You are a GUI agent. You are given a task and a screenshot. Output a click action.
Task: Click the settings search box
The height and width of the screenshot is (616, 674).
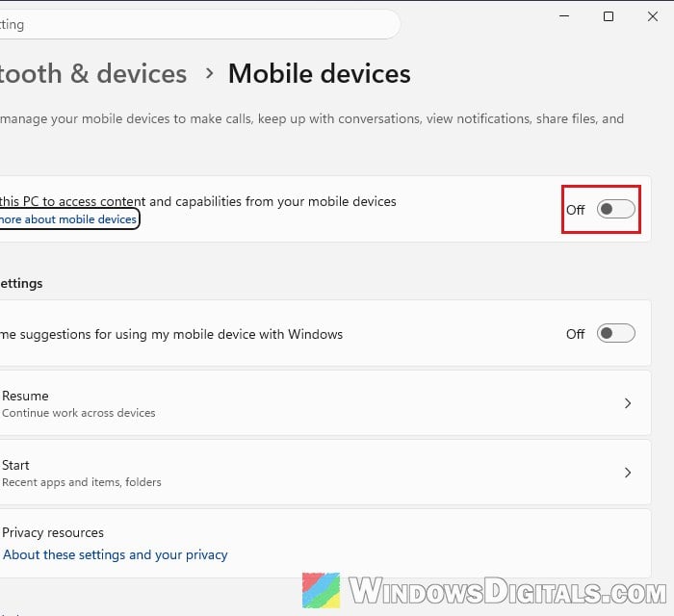pos(199,24)
